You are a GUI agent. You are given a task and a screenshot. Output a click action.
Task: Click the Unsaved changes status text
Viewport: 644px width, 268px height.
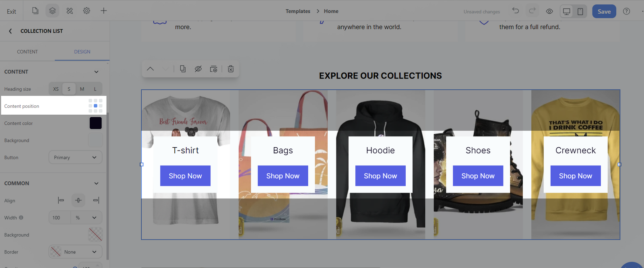pyautogui.click(x=482, y=12)
